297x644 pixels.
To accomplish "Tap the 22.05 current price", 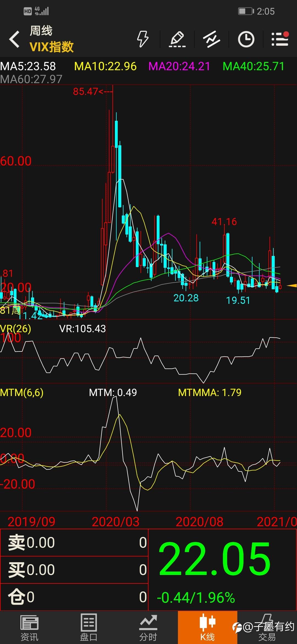I will (215, 560).
